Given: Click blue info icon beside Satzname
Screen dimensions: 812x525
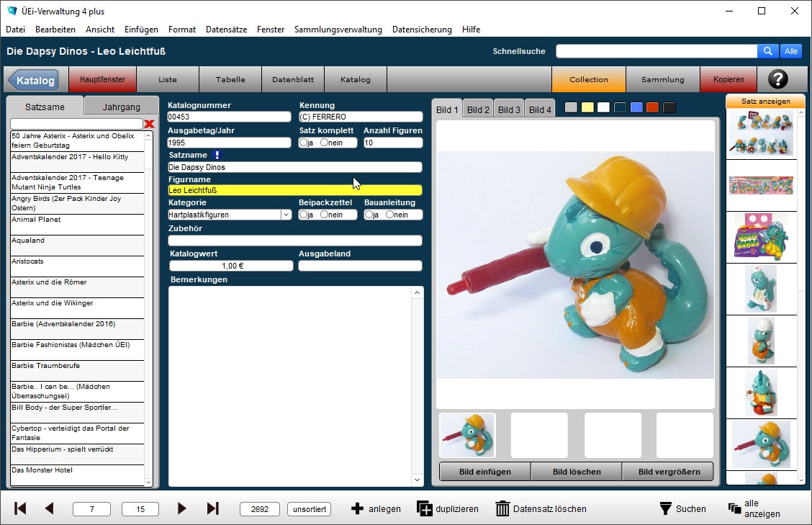Looking at the screenshot, I should (217, 155).
